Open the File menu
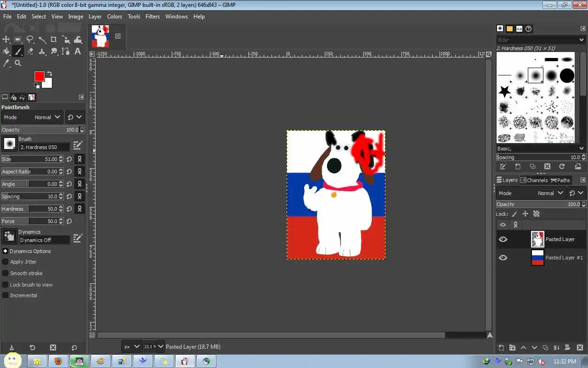The image size is (588, 368). coord(7,17)
